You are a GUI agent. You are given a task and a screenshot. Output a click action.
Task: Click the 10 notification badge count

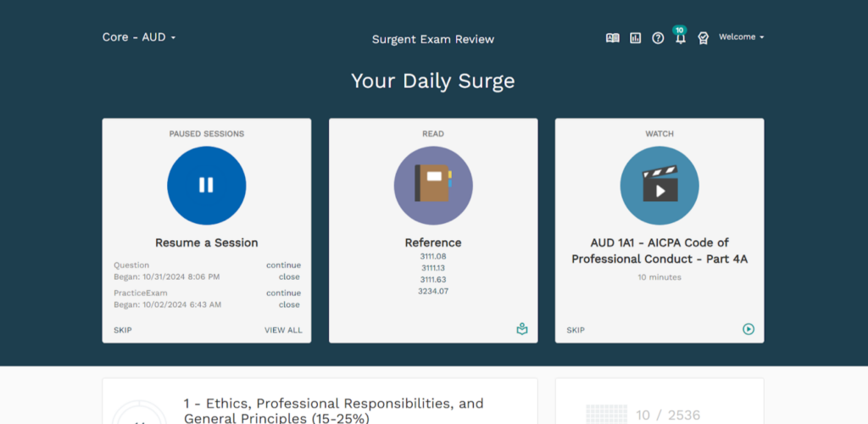click(680, 30)
